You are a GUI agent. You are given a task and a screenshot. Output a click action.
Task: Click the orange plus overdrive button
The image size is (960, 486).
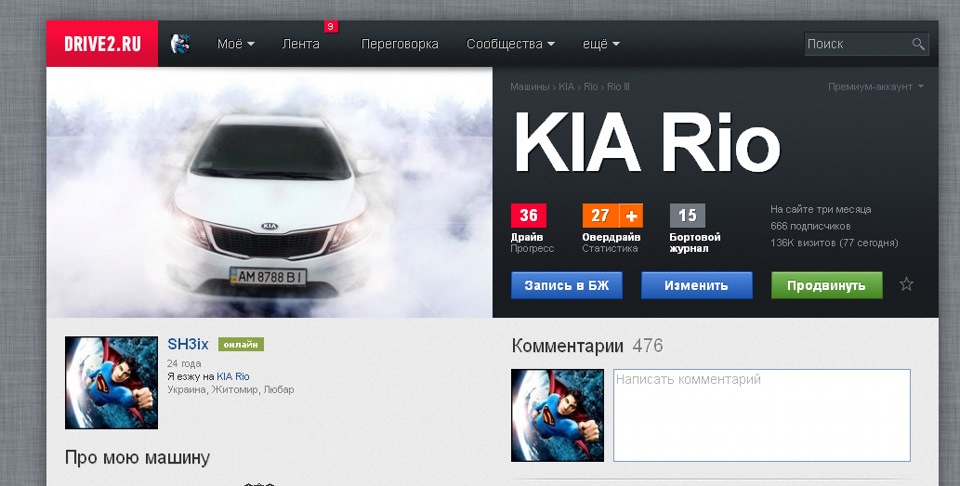pyautogui.click(x=631, y=215)
